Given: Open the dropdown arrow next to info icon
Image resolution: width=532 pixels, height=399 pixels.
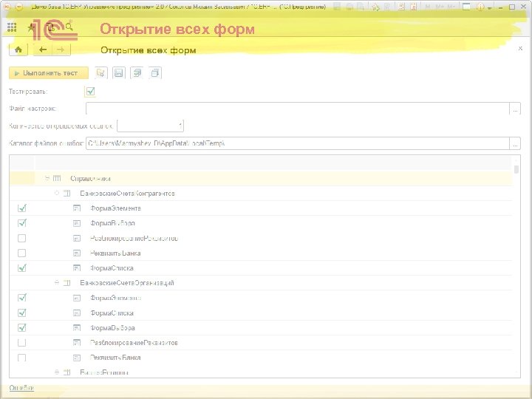Looking at the screenshot, I should tap(489, 7).
